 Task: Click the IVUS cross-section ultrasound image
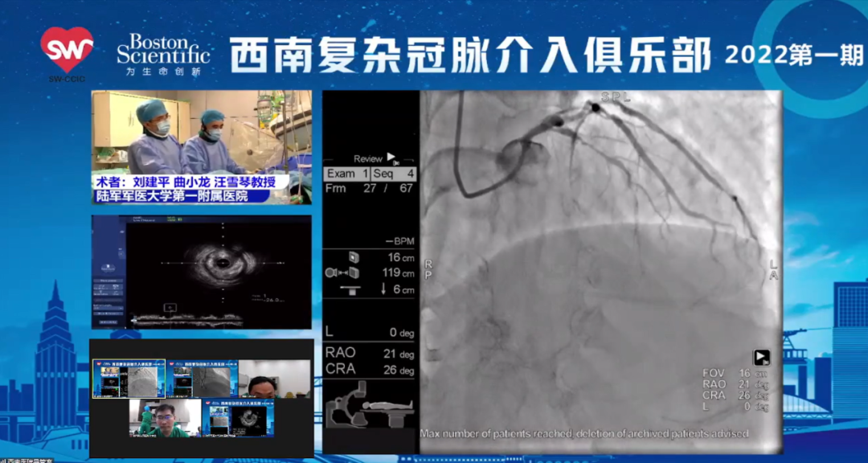coord(223,261)
